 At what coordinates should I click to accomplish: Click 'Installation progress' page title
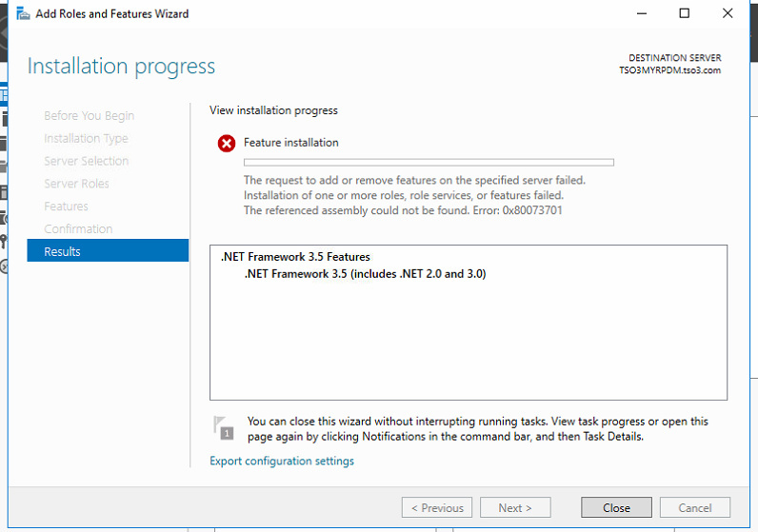pos(121,67)
